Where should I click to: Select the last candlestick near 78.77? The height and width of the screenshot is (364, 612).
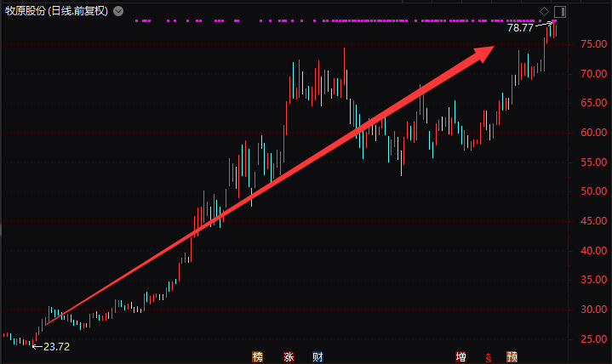[x=556, y=31]
